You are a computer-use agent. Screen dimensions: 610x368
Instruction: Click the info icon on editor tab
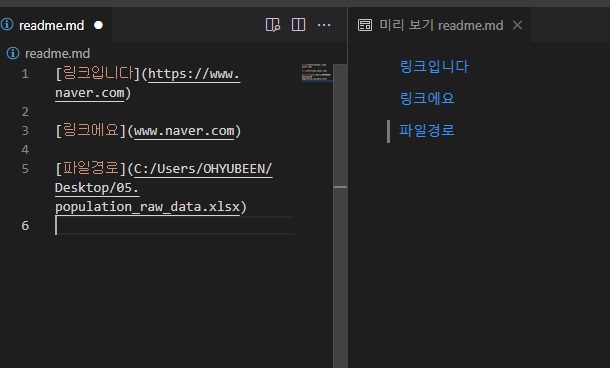(x=7, y=25)
